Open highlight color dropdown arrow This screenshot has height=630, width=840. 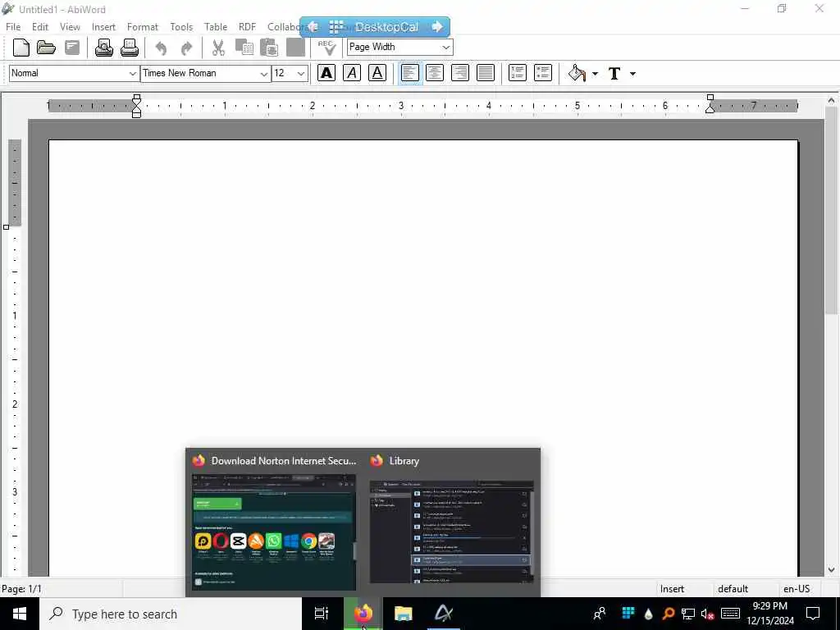pos(595,73)
